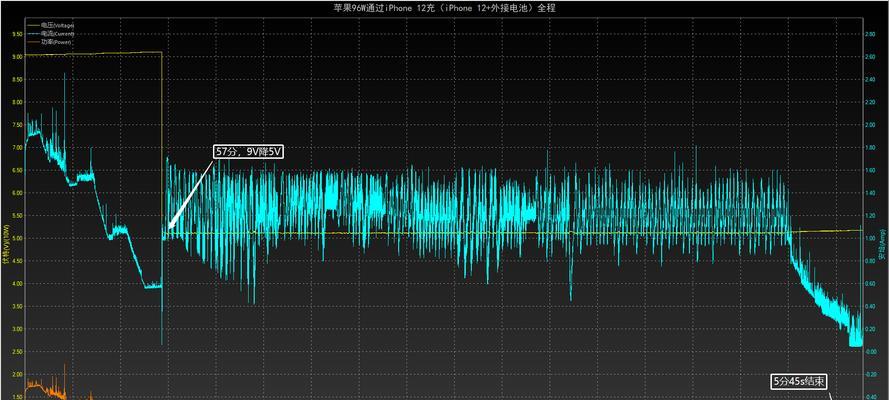Click the 电压(Voltage) legend entry

coord(57,25)
